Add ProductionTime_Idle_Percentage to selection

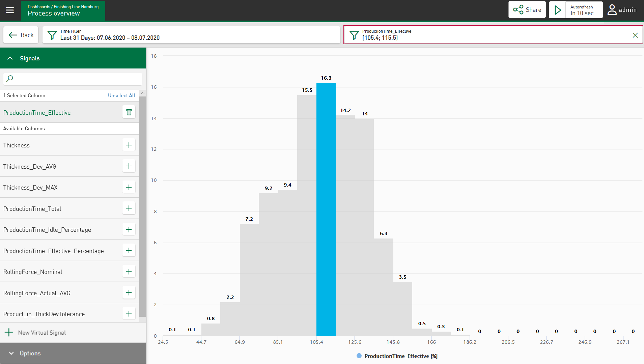[x=129, y=230]
